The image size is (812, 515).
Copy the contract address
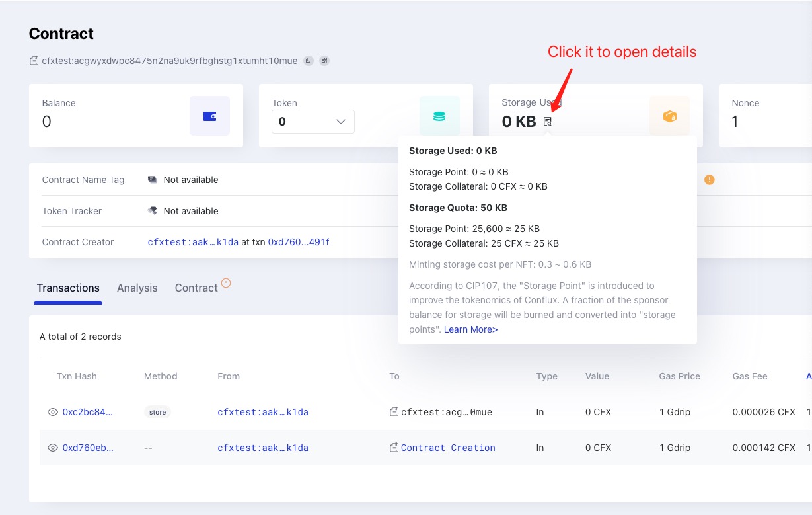[309, 61]
